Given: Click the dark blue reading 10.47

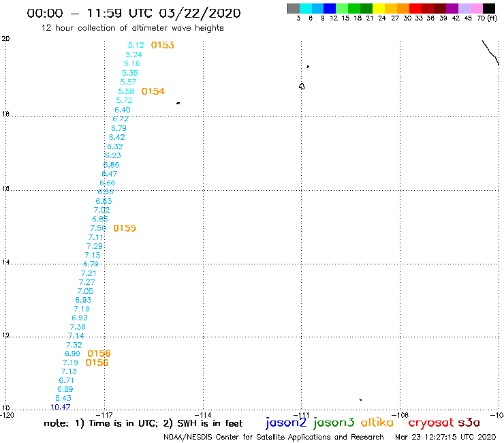Looking at the screenshot, I should tap(61, 407).
